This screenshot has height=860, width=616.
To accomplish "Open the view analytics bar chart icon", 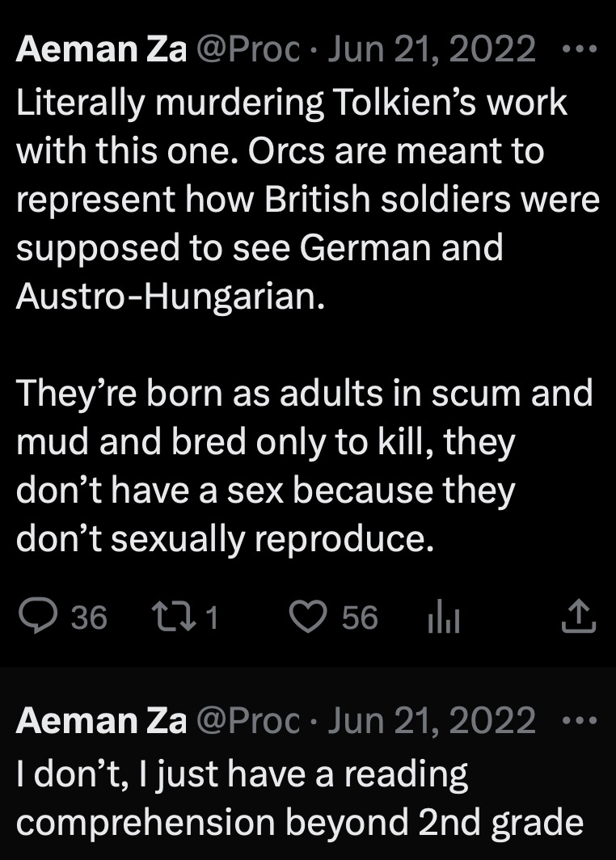I will click(x=443, y=618).
